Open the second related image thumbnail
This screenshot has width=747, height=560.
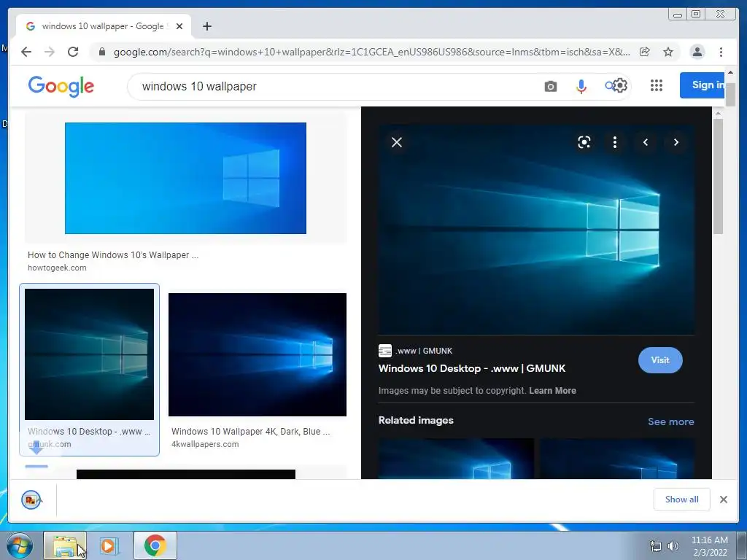(617, 459)
